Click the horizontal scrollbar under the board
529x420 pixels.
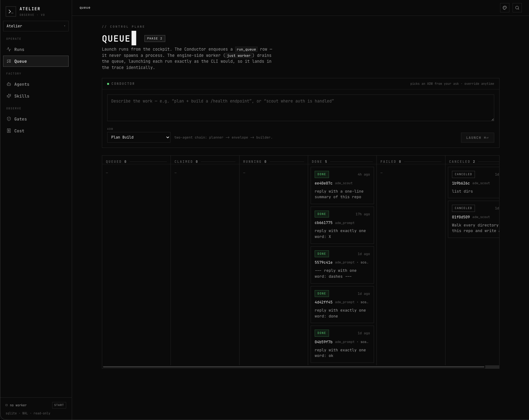click(x=294, y=367)
